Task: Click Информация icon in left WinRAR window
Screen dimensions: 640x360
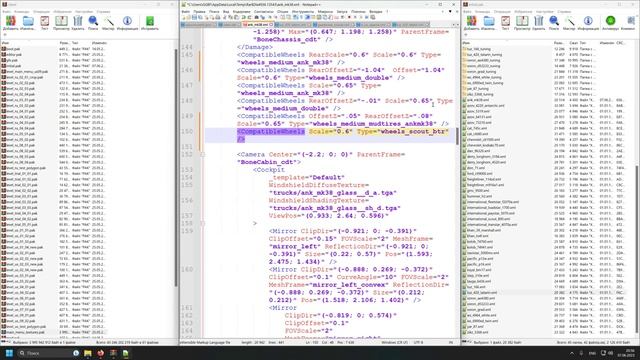Action: 127,23
